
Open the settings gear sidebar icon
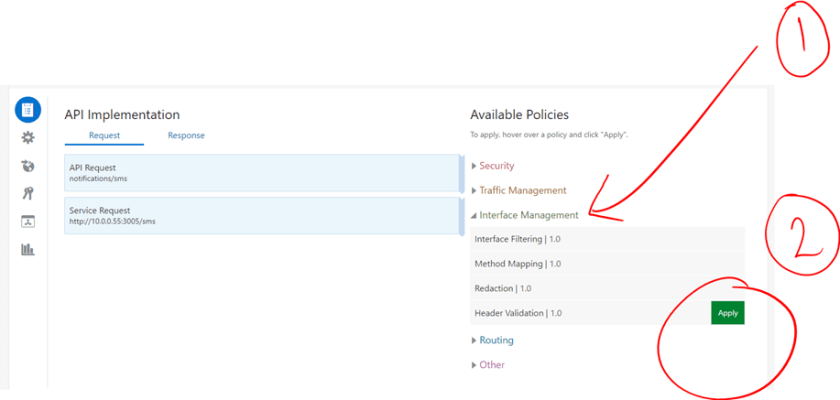point(28,138)
